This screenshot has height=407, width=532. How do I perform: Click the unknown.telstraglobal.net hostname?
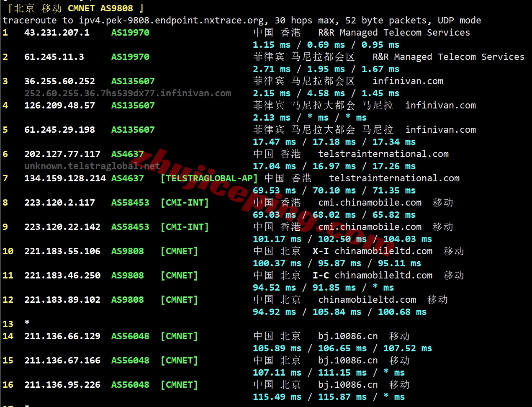[x=92, y=166]
